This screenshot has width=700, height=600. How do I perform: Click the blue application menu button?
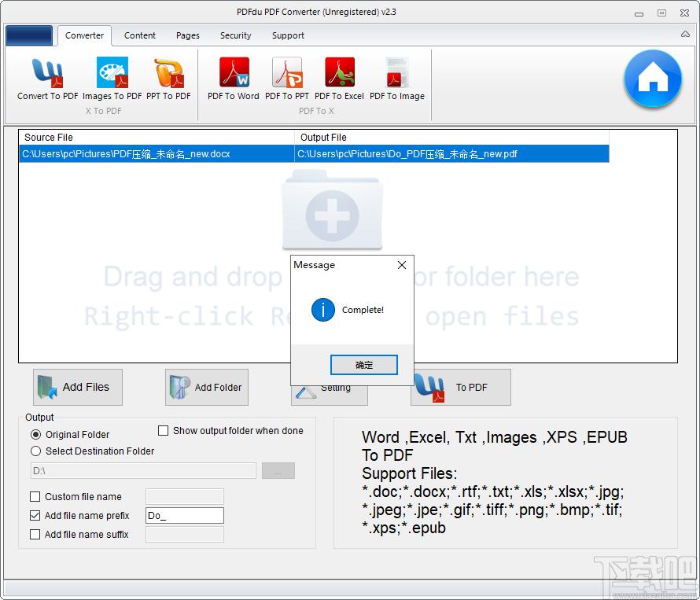click(29, 35)
